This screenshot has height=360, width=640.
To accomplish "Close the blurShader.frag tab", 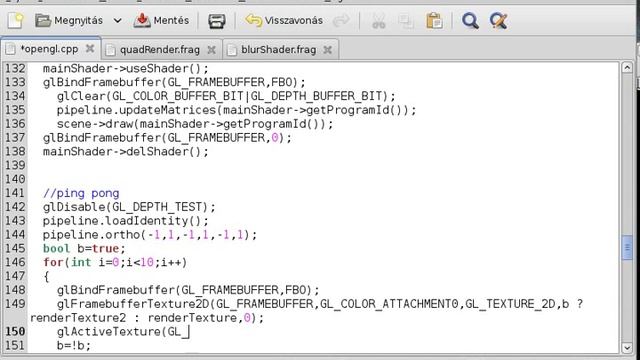I will tap(327, 50).
